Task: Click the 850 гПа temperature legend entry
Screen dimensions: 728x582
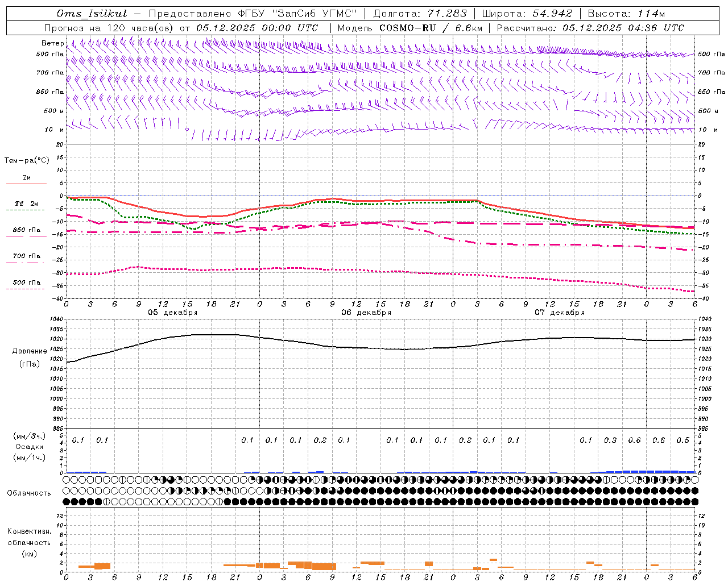Action: 26,230
